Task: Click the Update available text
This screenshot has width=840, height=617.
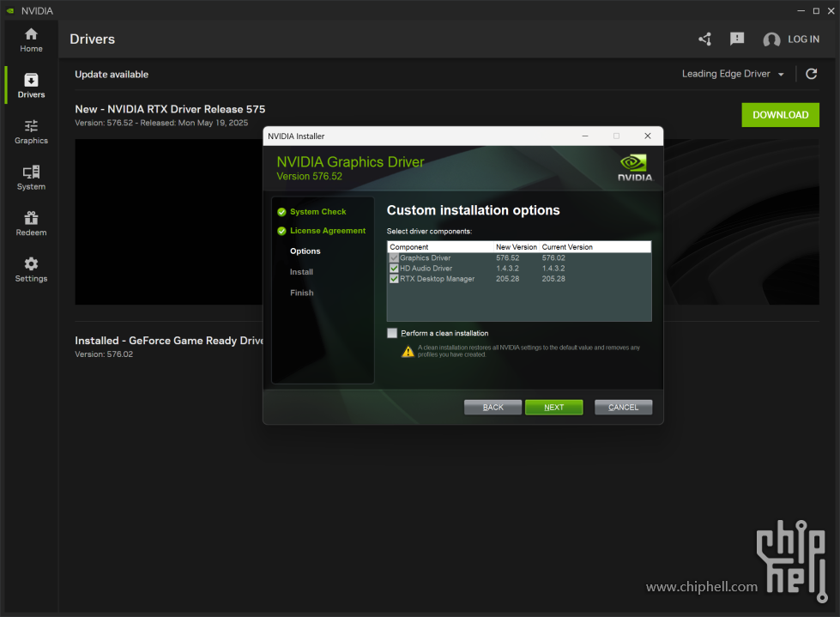Action: (x=112, y=75)
